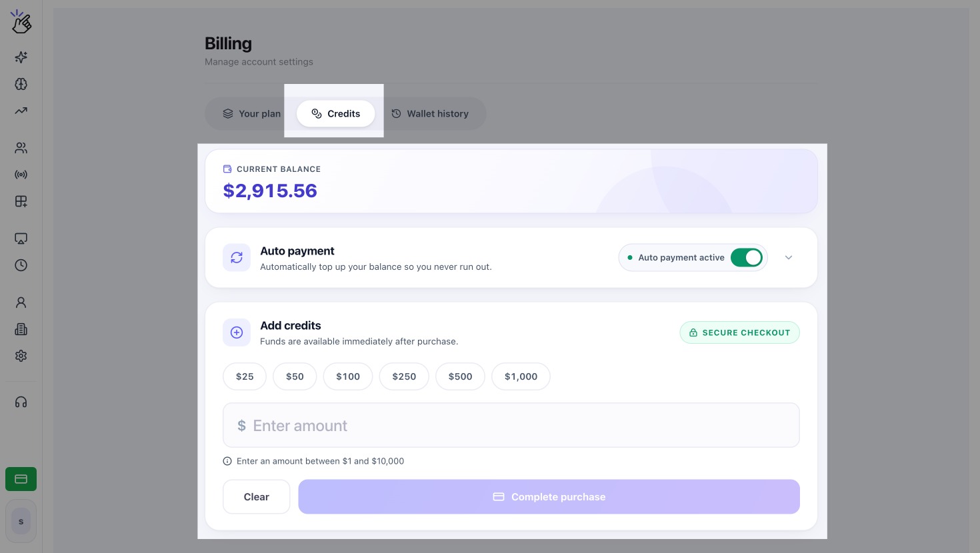980x553 pixels.
Task: Open the sparkles icon in the sidebar
Action: click(21, 57)
